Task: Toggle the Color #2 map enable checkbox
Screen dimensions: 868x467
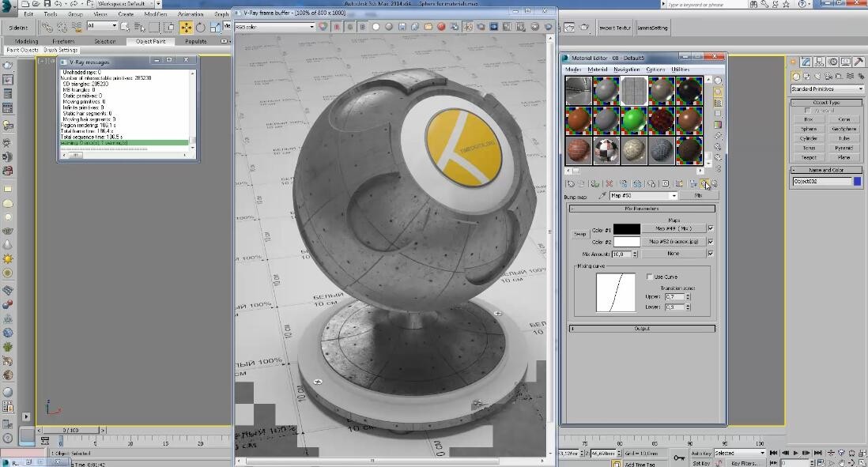Action: point(711,242)
